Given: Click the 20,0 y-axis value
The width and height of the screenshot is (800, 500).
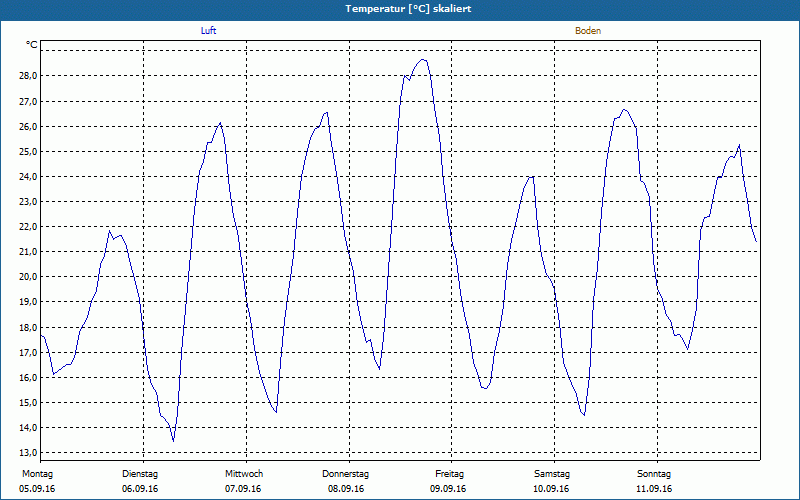Looking at the screenshot, I should pyautogui.click(x=28, y=277).
